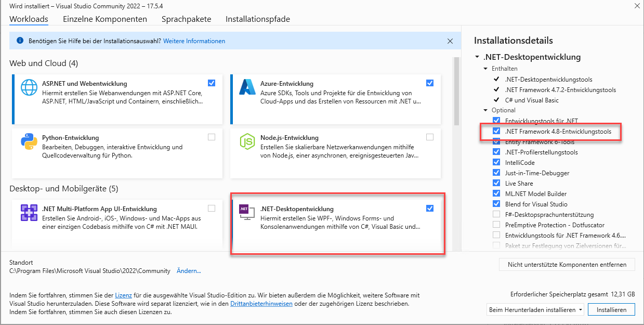Screen dimensions: 644x325
Task: Close the installer window
Action: (636, 6)
